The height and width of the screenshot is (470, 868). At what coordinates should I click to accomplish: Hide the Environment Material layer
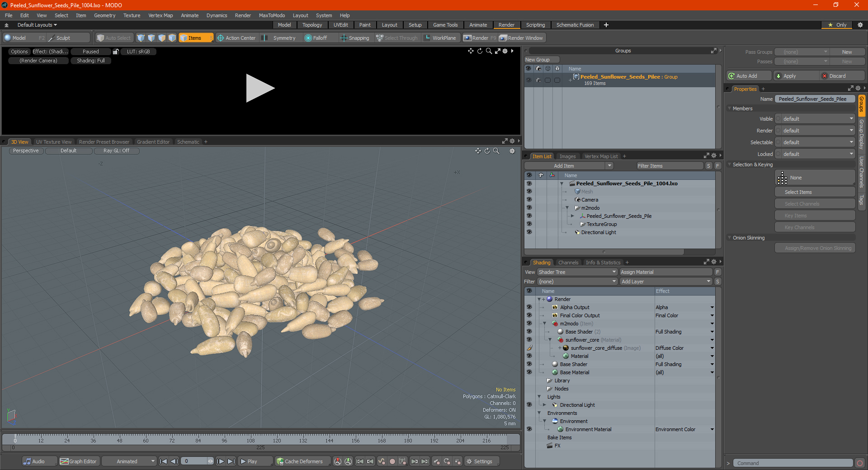click(x=529, y=429)
